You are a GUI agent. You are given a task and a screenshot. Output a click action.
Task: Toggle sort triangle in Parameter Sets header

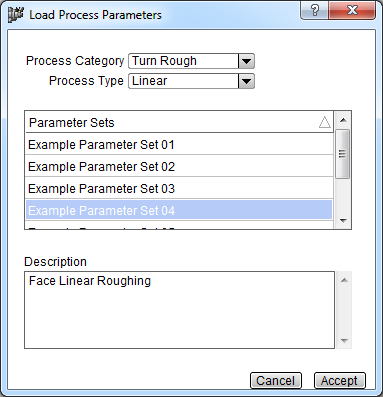(x=325, y=122)
